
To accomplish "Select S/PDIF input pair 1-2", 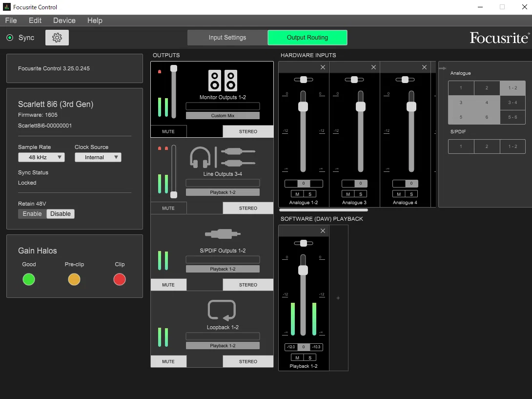I will tap(512, 147).
